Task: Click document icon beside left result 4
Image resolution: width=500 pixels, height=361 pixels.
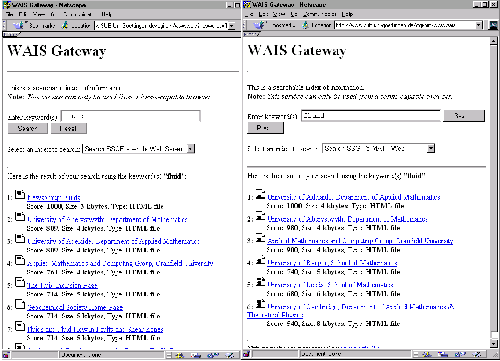Action: [x=20, y=260]
